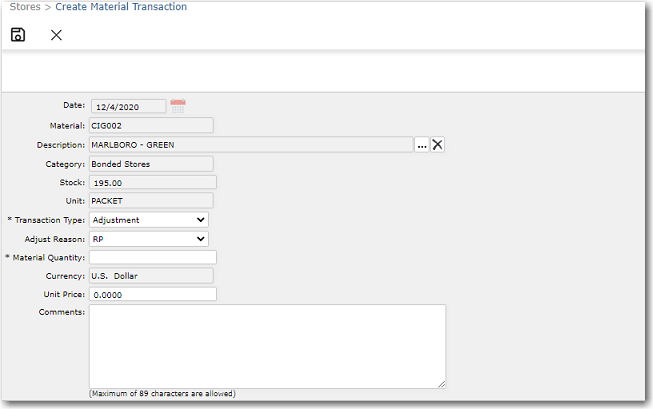The width and height of the screenshot is (653, 409).
Task: Click the ellipsis material lookup button
Action: point(422,145)
